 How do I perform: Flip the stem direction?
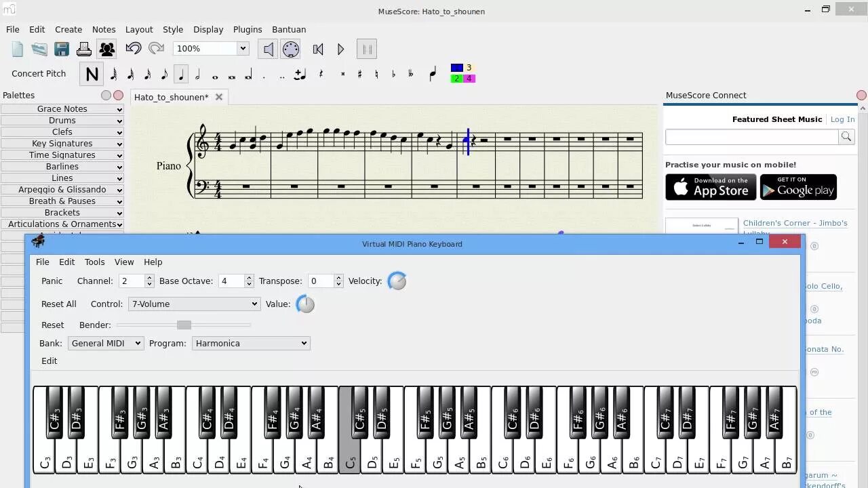[433, 75]
